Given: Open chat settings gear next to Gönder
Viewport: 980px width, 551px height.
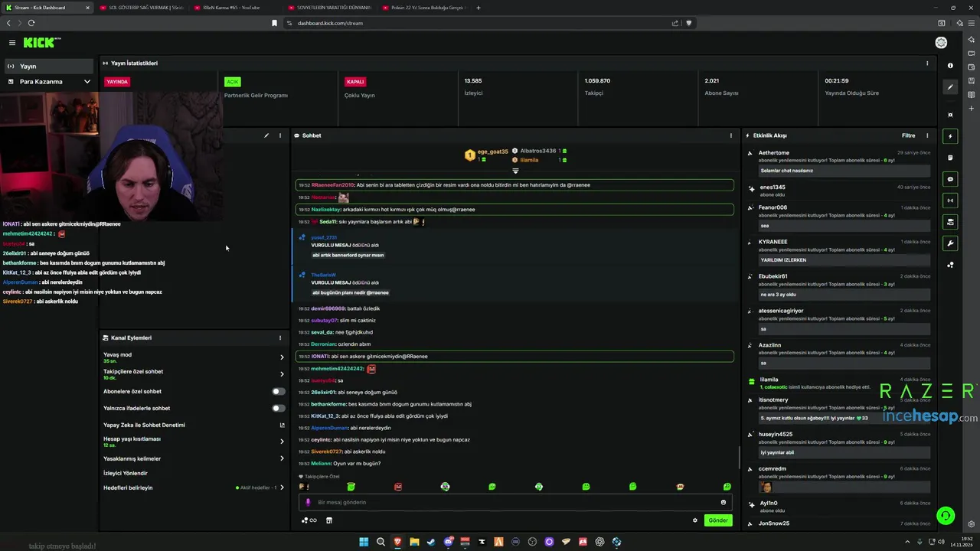Looking at the screenshot, I should 695,520.
